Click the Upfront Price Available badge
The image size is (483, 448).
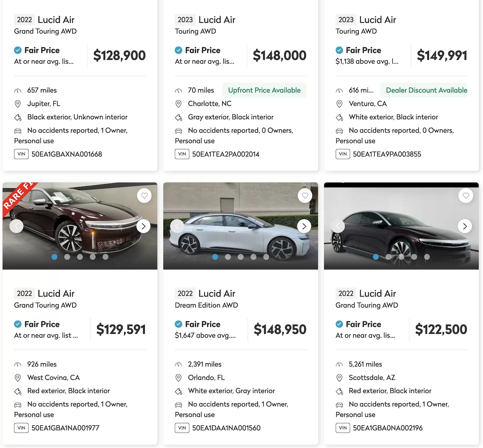(264, 90)
